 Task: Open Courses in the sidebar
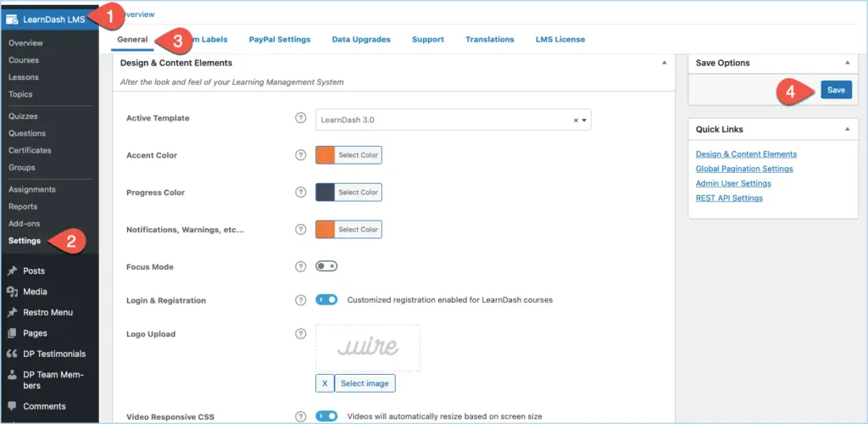coord(24,59)
